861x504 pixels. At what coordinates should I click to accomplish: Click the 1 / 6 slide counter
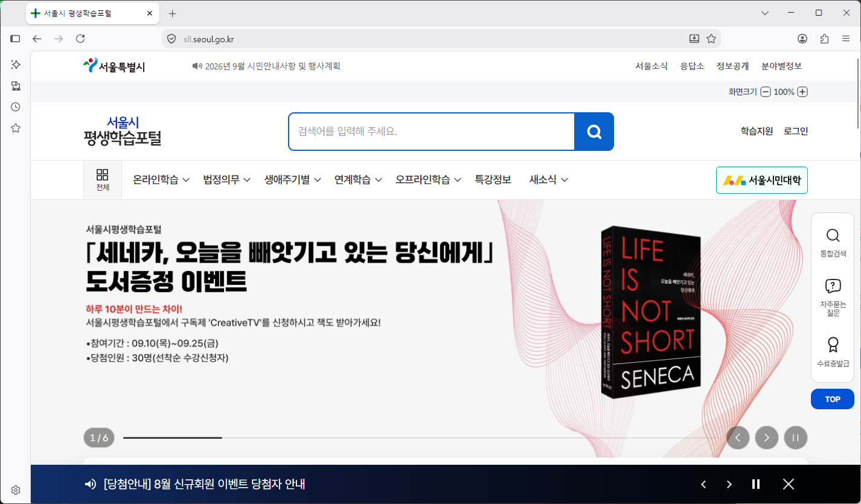coord(99,438)
